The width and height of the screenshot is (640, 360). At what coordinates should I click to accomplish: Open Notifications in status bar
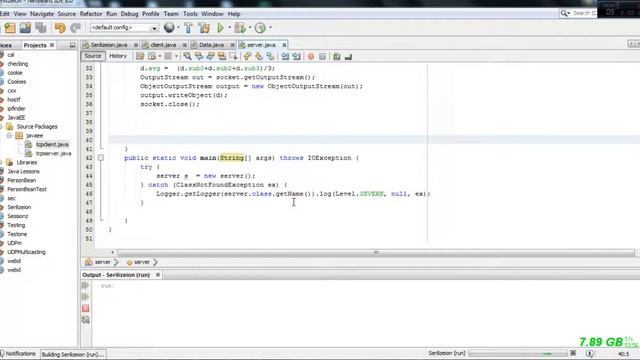pyautogui.click(x=18, y=354)
